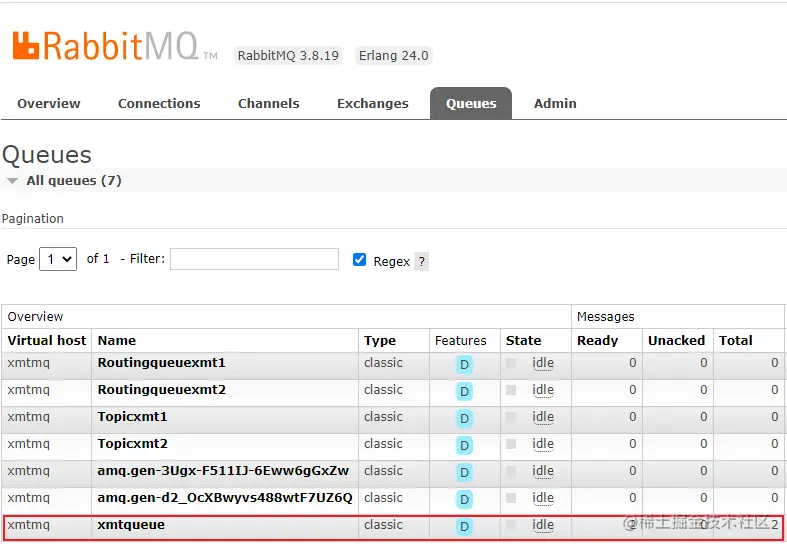Open the Topicxmt1 queue
Image resolution: width=787 pixels, height=548 pixels.
tap(133, 417)
